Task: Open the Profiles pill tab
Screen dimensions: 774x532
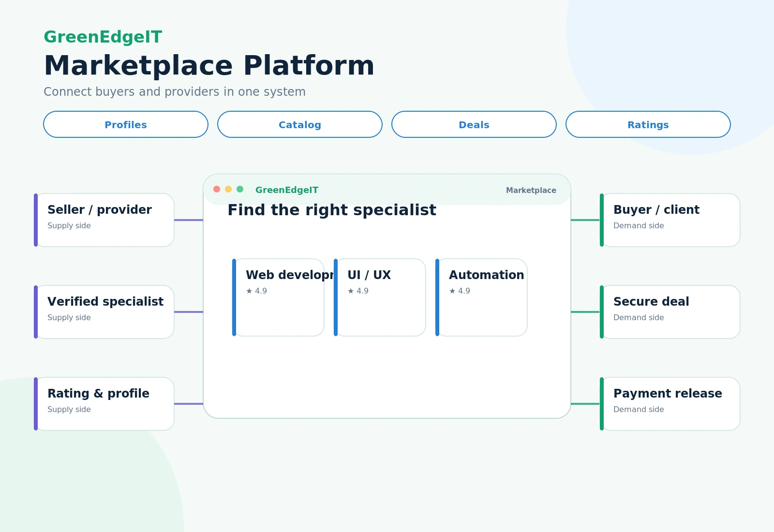Action: point(126,124)
